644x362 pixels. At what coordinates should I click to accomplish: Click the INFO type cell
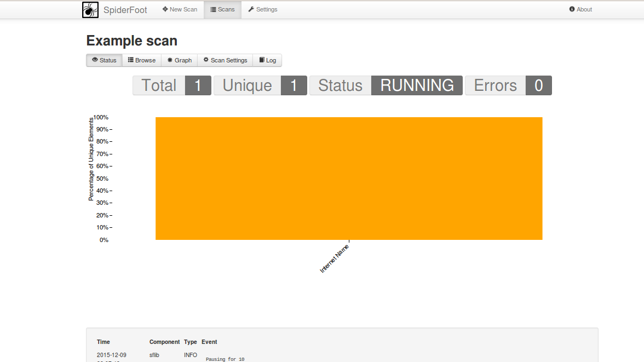tap(191, 355)
